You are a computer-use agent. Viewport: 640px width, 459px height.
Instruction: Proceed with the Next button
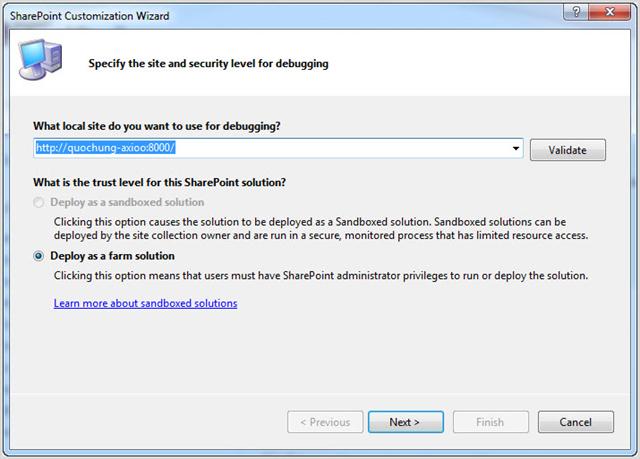(406, 422)
